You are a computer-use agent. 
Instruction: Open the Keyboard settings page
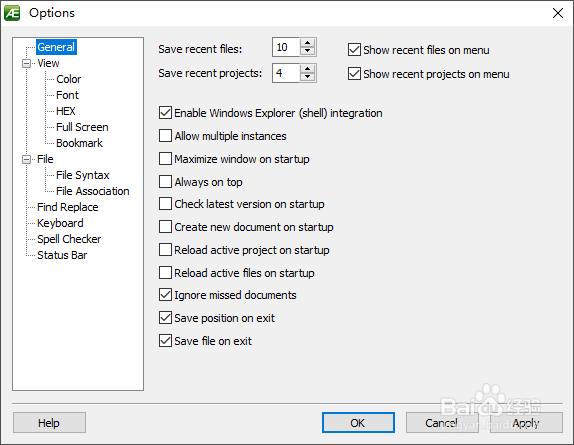tap(60, 223)
